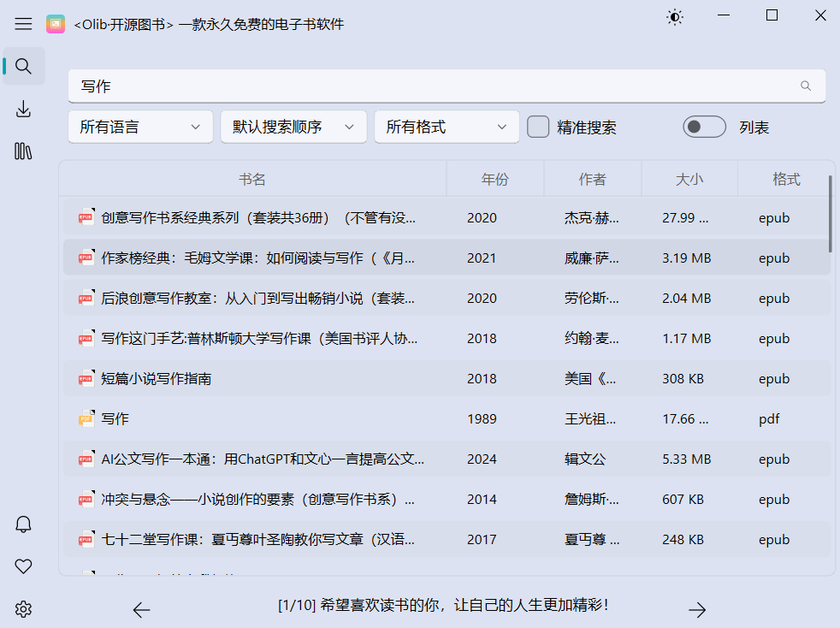This screenshot has width=840, height=628.
Task: Click the search field containing 写作
Action: coord(447,86)
